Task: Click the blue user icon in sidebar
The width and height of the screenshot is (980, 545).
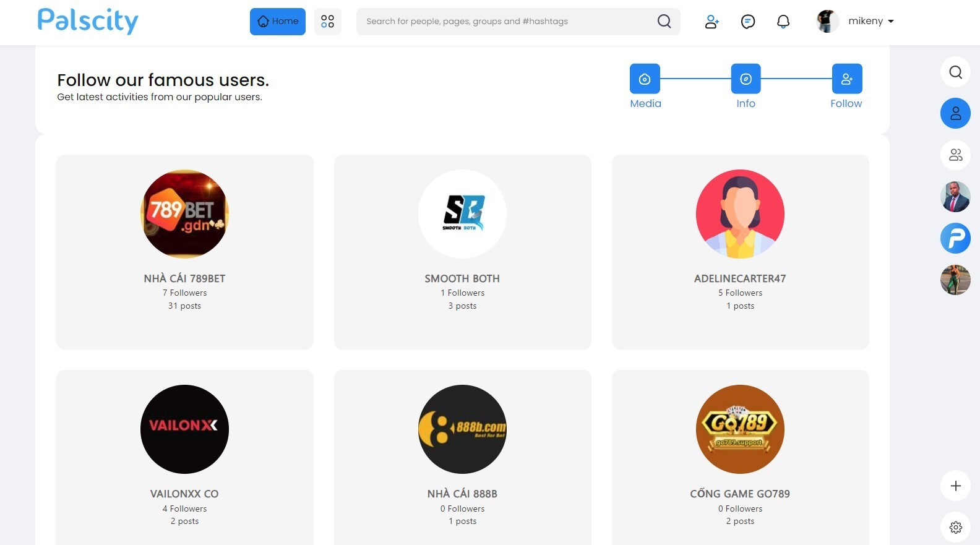Action: (x=956, y=113)
